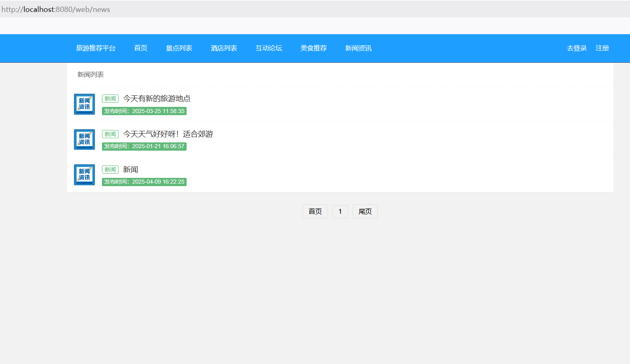Click the 新闻 tag in the third news row
The height and width of the screenshot is (364, 630).
point(110,170)
